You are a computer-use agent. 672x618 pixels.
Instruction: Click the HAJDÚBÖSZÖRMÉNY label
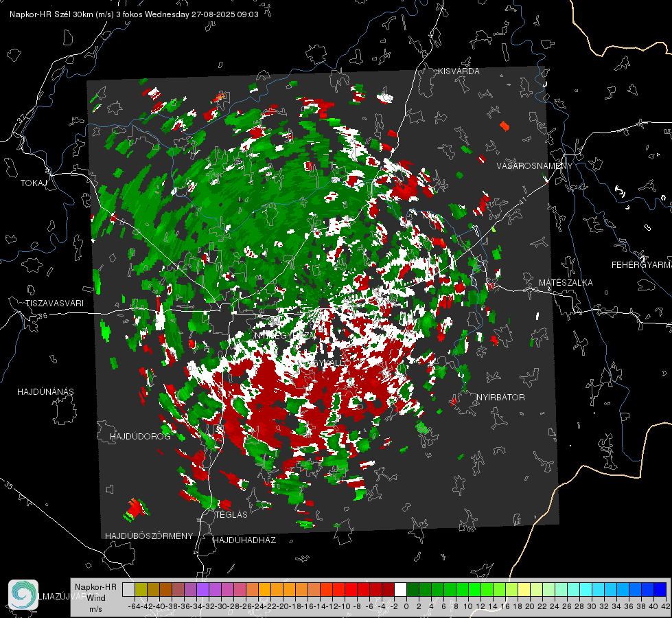coord(149,536)
